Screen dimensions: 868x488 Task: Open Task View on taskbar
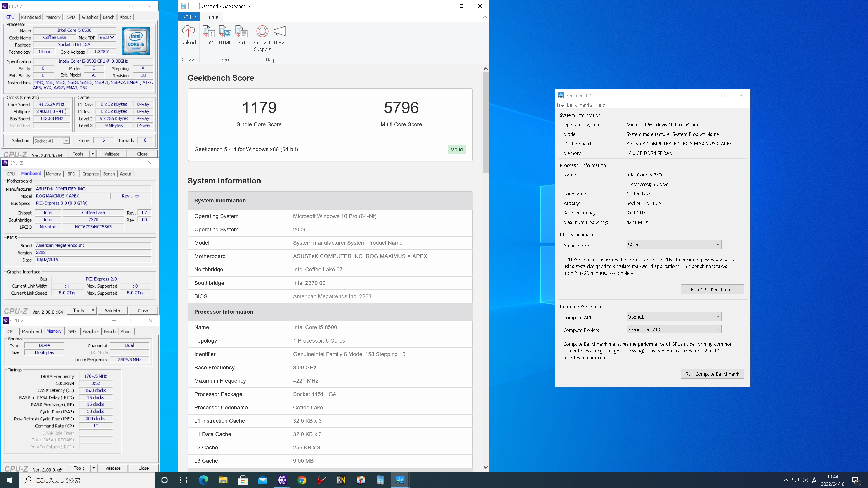click(184, 480)
